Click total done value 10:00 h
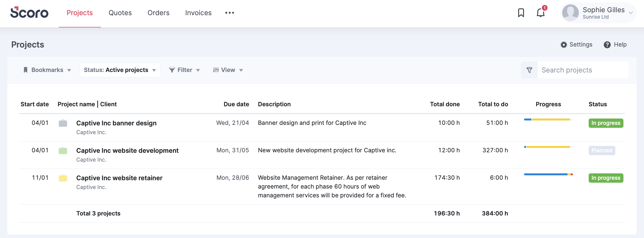Screen dimensions: 644x238 tap(449, 123)
